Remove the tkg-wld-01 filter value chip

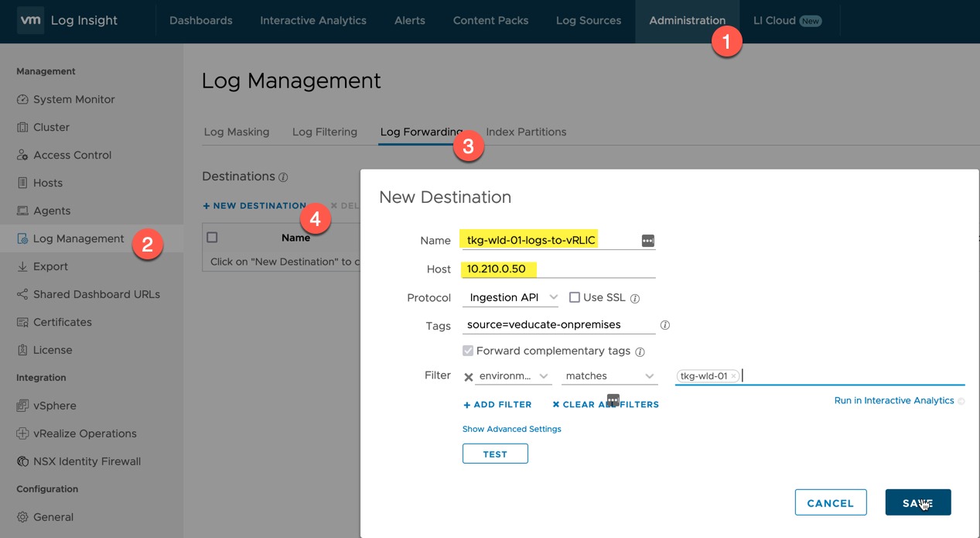[x=733, y=376]
